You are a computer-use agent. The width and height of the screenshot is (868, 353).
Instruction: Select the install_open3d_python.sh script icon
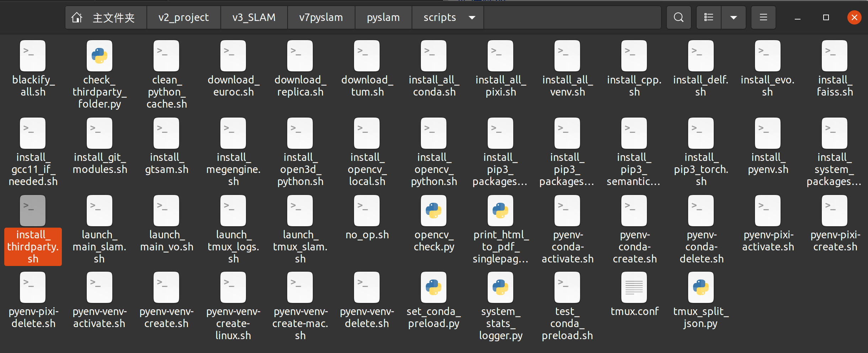click(x=300, y=133)
